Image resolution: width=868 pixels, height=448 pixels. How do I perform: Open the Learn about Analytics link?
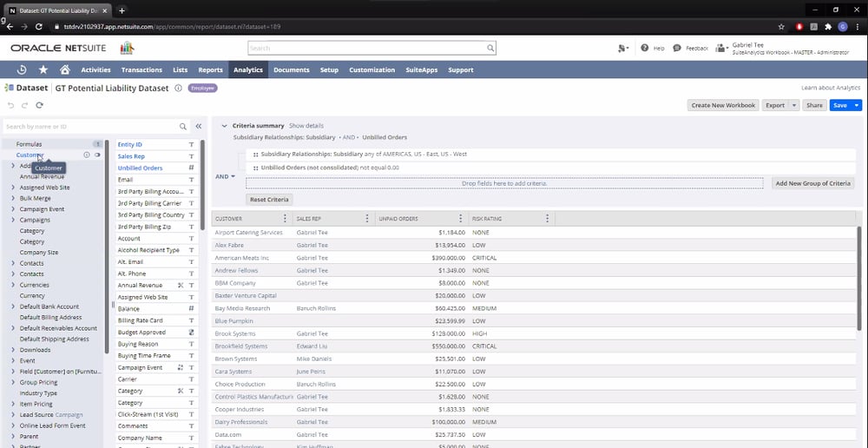point(831,88)
